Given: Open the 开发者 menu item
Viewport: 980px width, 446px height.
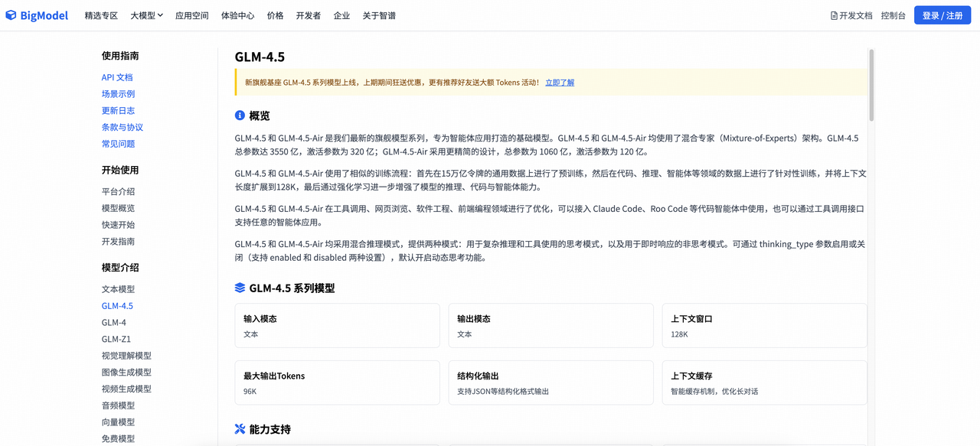Looking at the screenshot, I should coord(309,15).
